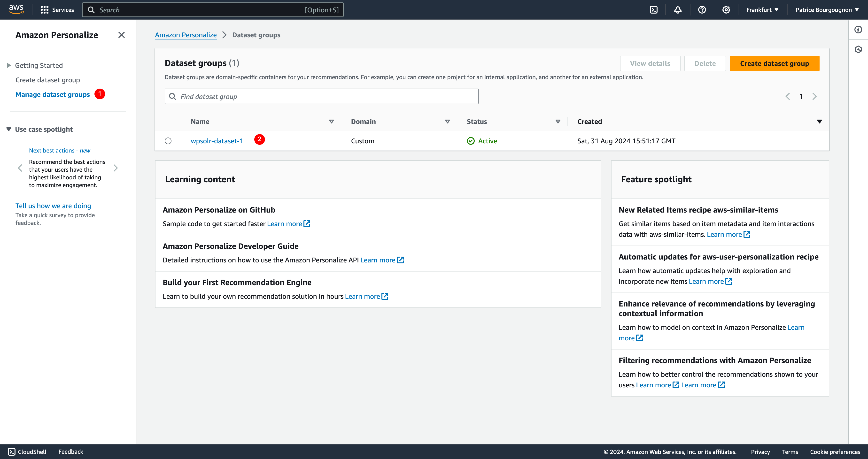Click Learn more for Personalize on GitHub
Image resolution: width=868 pixels, height=459 pixels.
284,224
